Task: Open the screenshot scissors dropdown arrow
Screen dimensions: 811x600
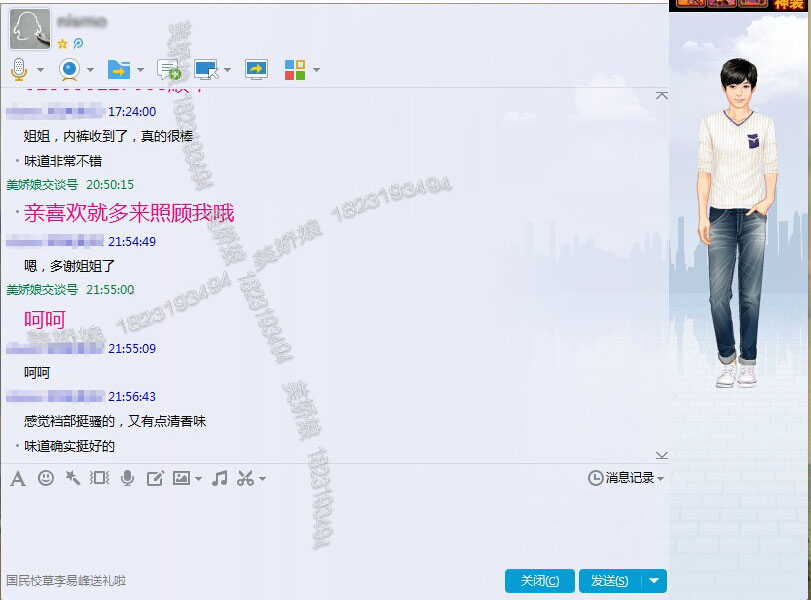Action: click(262, 479)
